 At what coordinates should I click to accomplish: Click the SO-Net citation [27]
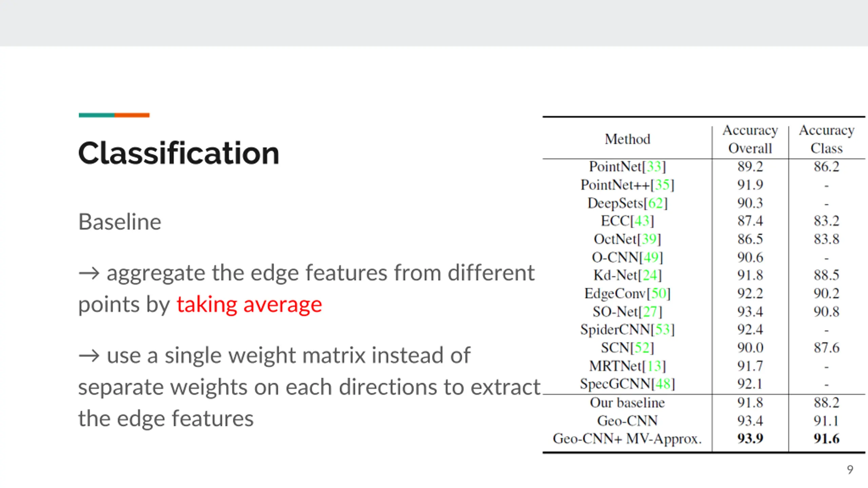point(650,311)
